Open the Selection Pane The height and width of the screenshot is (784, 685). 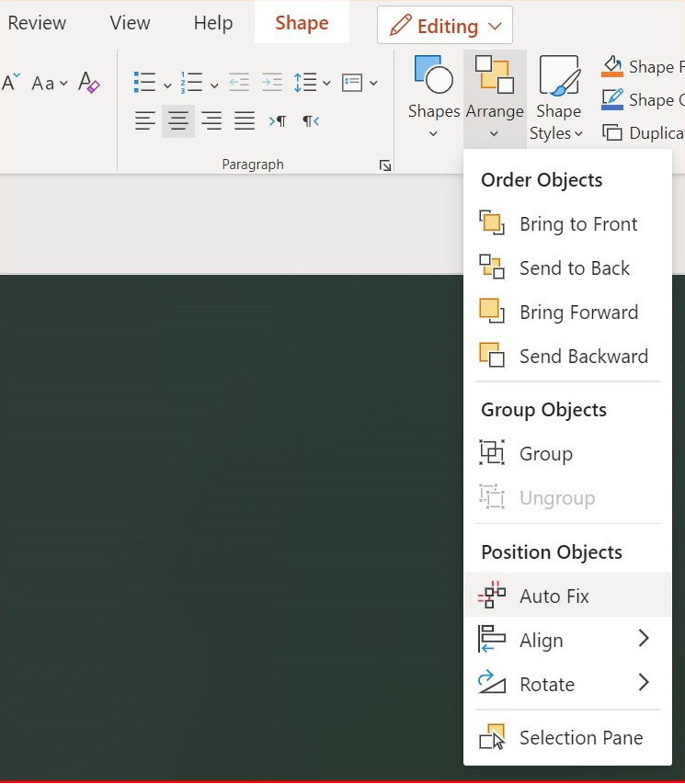pyautogui.click(x=567, y=737)
